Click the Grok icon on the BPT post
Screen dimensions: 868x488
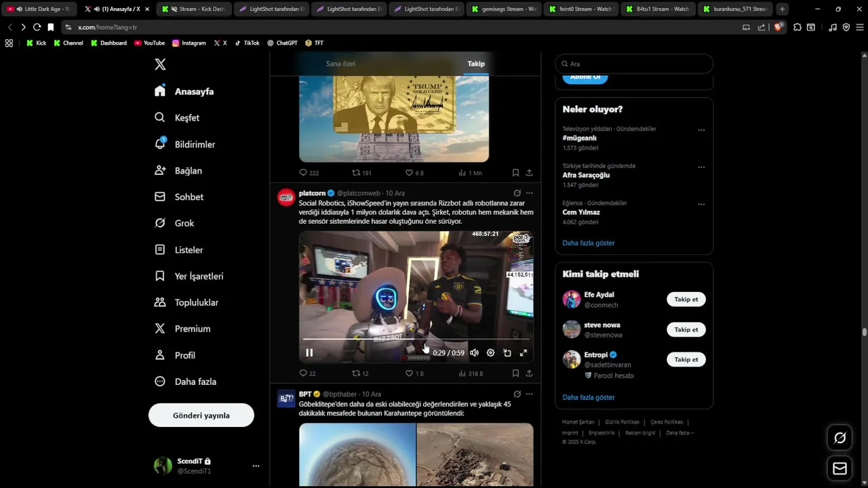pos(517,394)
